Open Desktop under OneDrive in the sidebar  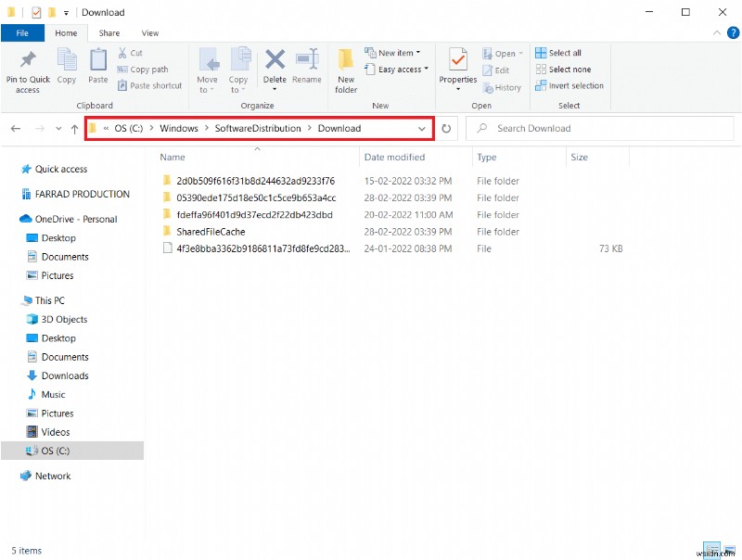pos(58,238)
